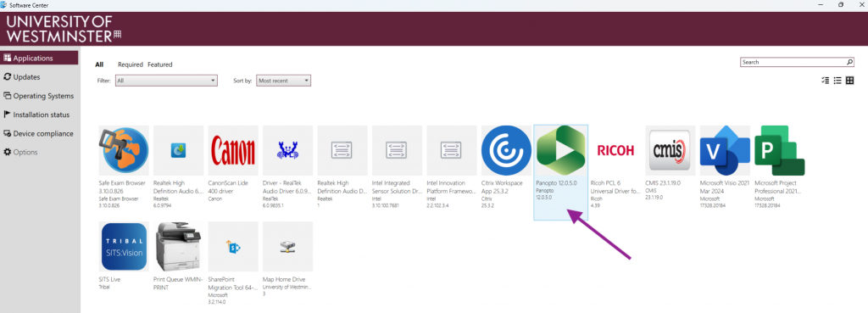Click the 'Panopto 12.0.5.0' title text
The image size is (868, 313).
click(556, 183)
